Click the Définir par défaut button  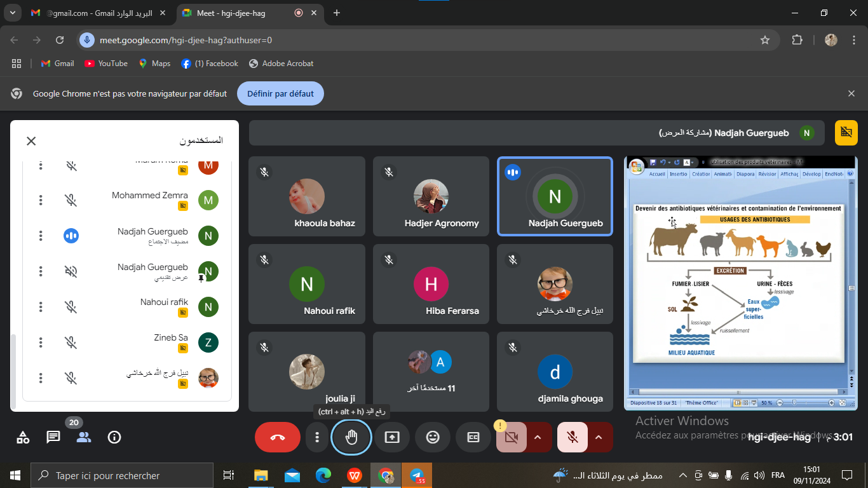pyautogui.click(x=280, y=93)
